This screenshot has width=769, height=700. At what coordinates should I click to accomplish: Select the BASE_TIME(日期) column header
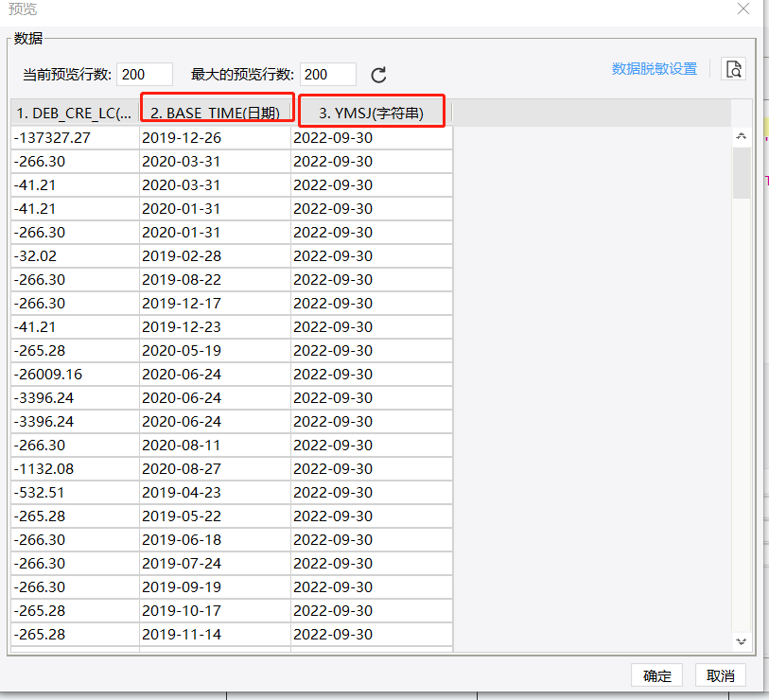pyautogui.click(x=215, y=114)
